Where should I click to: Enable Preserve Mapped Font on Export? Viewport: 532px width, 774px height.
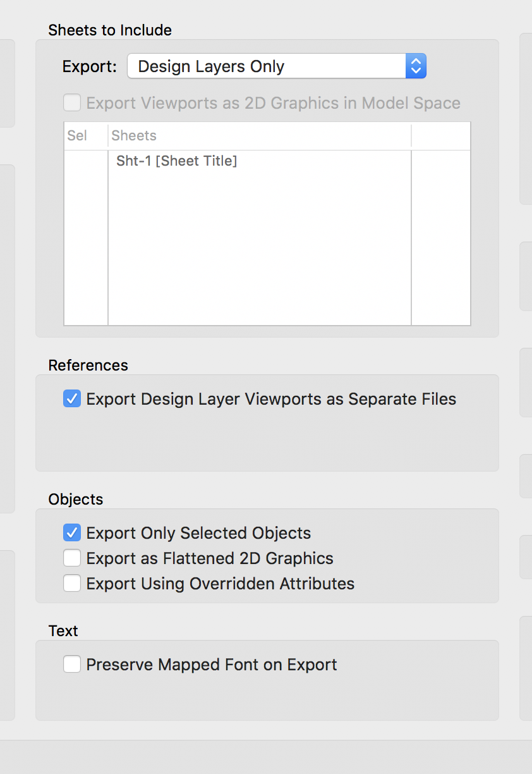pyautogui.click(x=72, y=665)
